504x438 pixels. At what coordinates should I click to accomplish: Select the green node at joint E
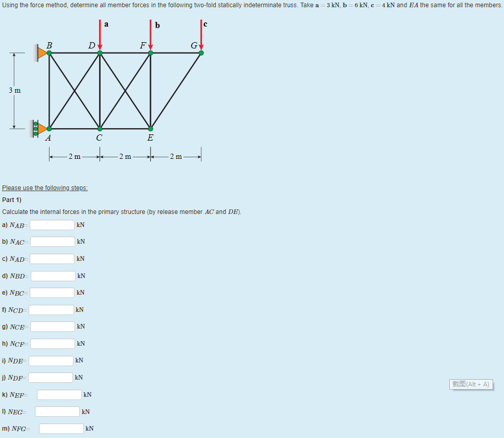click(x=150, y=128)
